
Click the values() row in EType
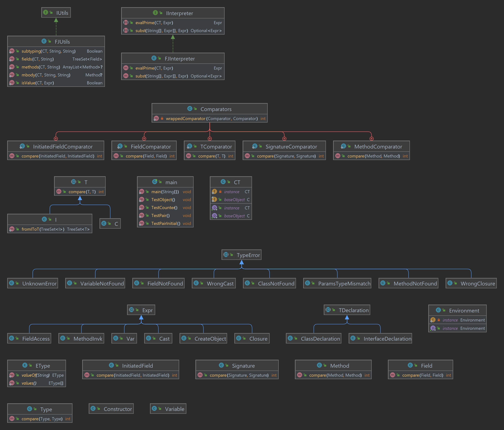click(x=36, y=383)
